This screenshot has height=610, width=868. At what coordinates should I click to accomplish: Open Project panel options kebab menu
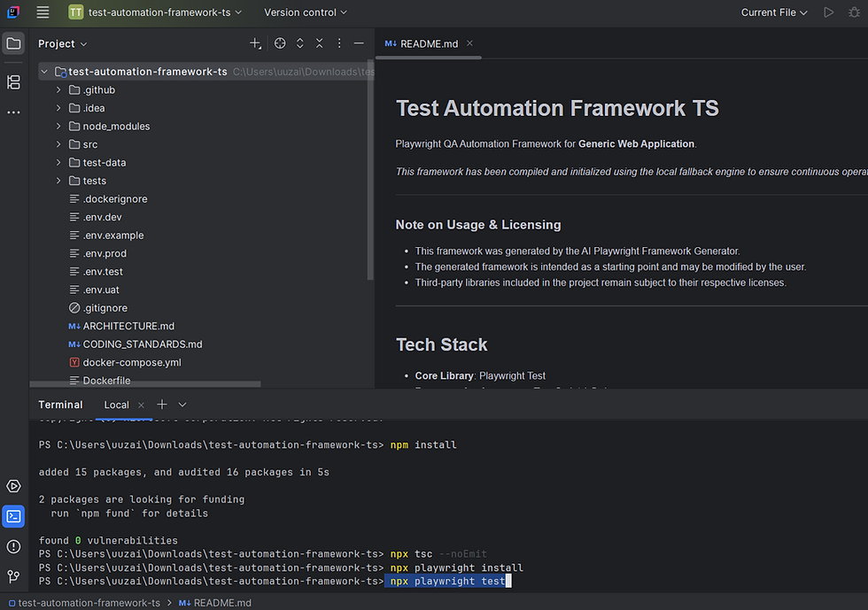[x=339, y=43]
